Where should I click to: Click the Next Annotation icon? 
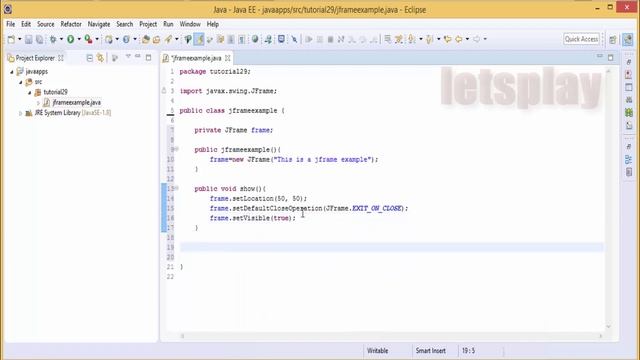pyautogui.click(x=412, y=39)
